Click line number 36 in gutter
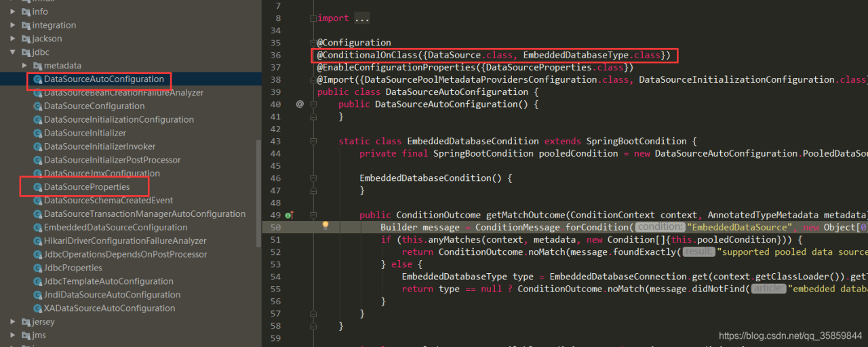 275,55
